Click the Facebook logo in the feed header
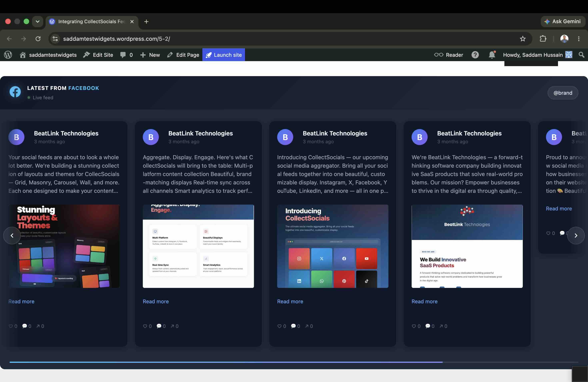This screenshot has width=588, height=382. [x=15, y=92]
